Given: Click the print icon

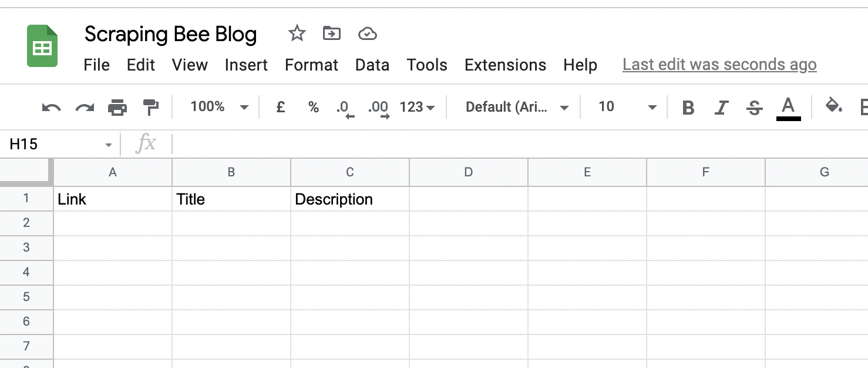Looking at the screenshot, I should point(117,107).
